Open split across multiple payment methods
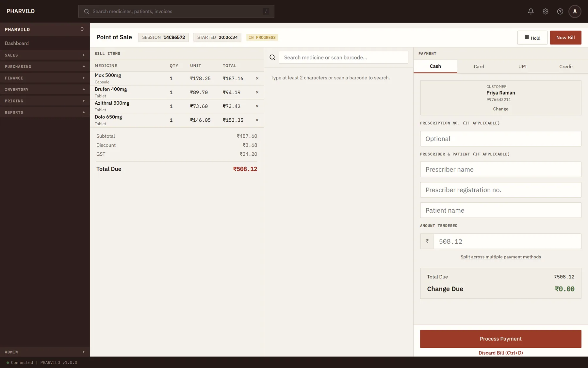Image resolution: width=588 pixels, height=368 pixels. click(x=500, y=257)
